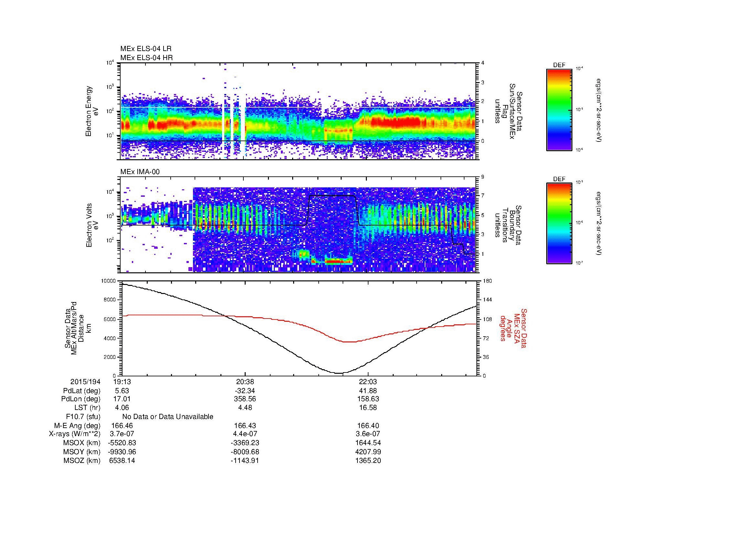Click the '22:03' time label
This screenshot has width=756, height=534.
[x=368, y=382]
